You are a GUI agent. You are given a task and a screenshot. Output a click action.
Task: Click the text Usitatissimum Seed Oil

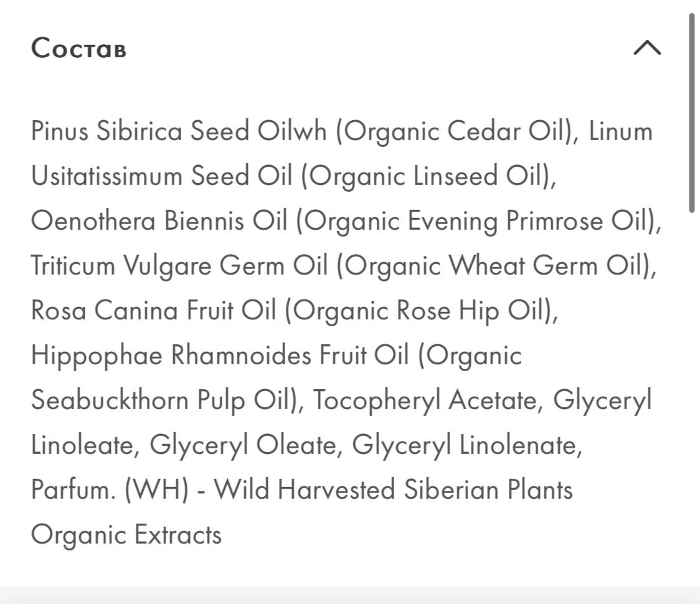pos(161,176)
